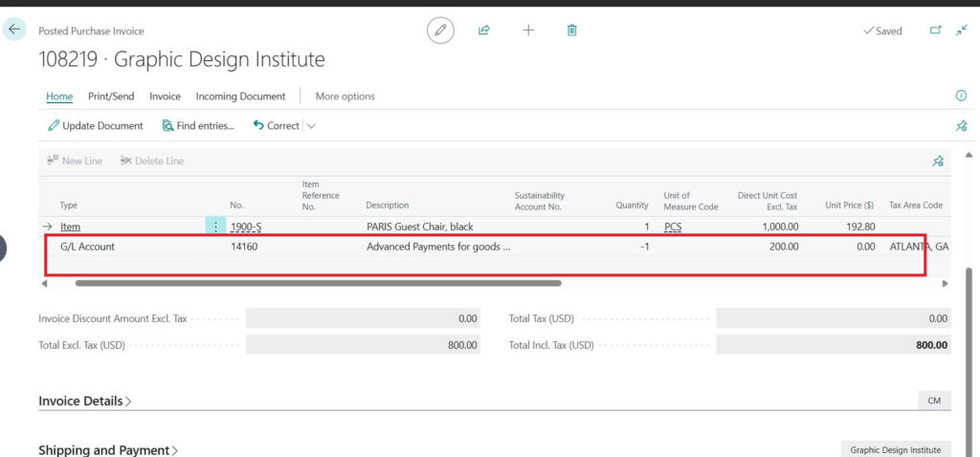Click Find entries button

[198, 126]
